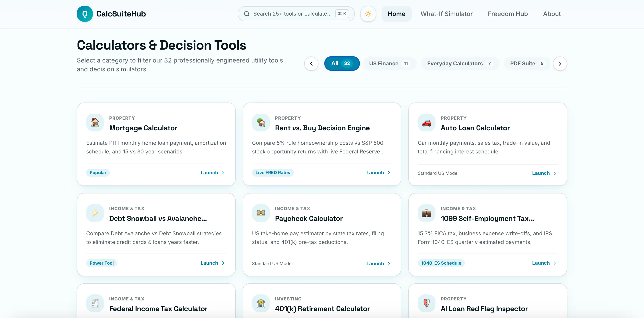
Task: Click the Mortgage Calculator house icon
Action: click(95, 123)
